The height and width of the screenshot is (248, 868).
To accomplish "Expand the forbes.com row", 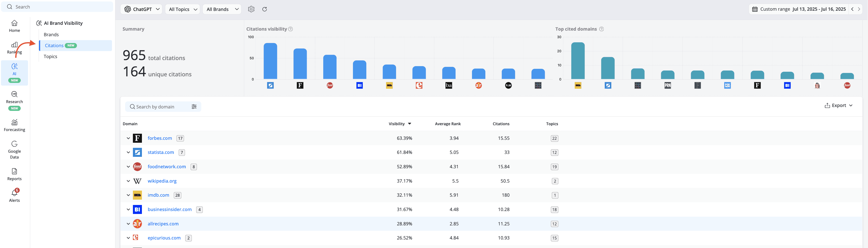I will pos(128,138).
